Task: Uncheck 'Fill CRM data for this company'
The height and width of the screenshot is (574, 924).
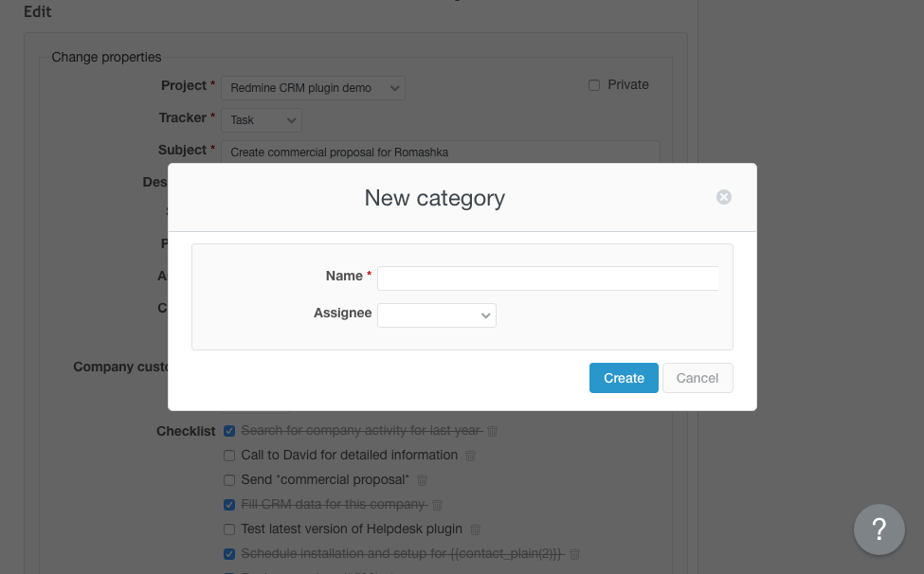Action: [x=229, y=505]
